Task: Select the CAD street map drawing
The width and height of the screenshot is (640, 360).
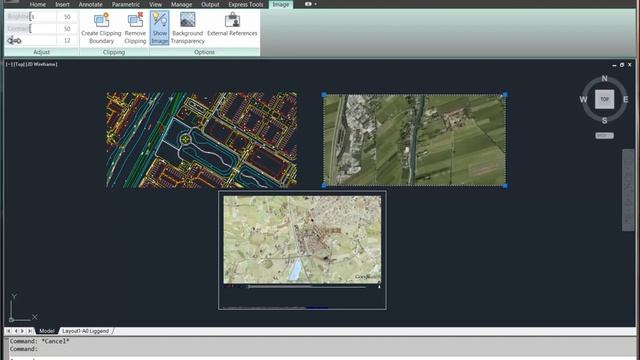Action: coord(202,140)
